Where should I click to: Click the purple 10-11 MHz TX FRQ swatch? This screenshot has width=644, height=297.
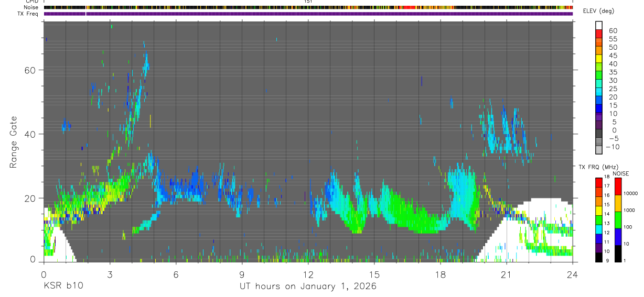599,248
